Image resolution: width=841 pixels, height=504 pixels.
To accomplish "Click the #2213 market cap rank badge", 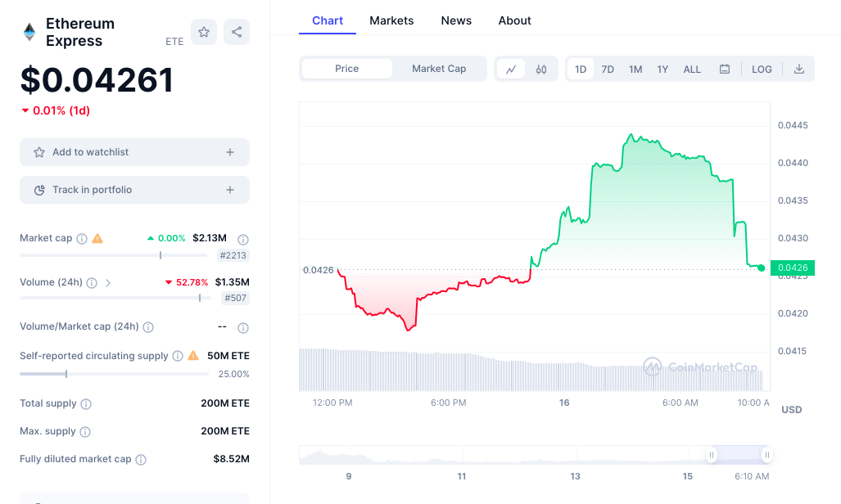I will tap(233, 256).
